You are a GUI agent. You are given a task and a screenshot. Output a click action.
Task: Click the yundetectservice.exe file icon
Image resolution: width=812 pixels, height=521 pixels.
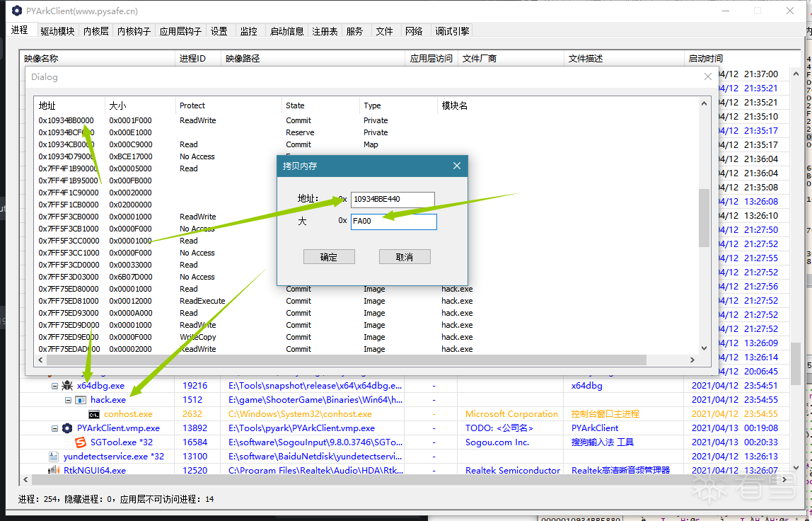53,456
